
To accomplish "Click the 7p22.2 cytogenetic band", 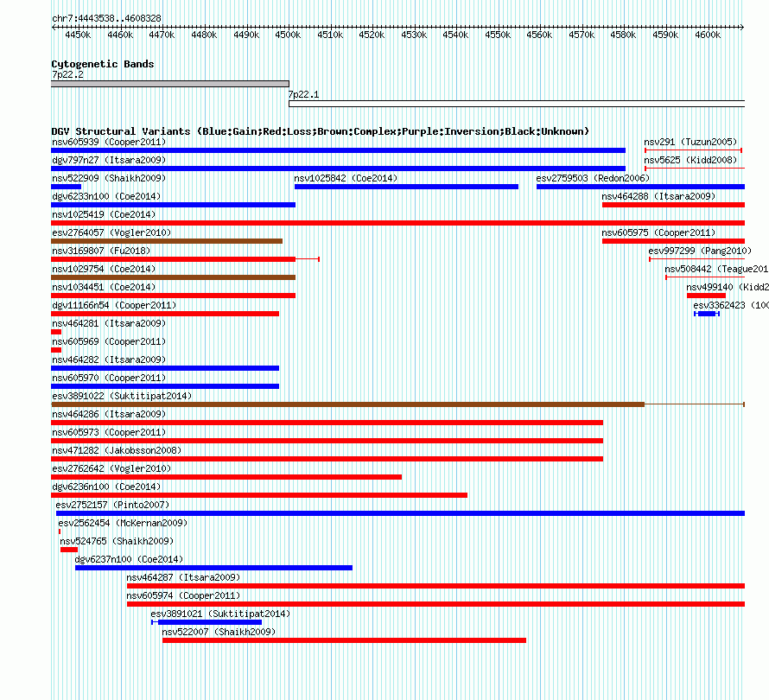I will (169, 84).
